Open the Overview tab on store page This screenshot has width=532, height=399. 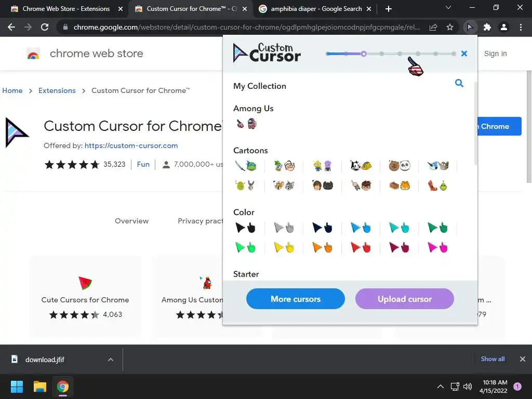(131, 221)
